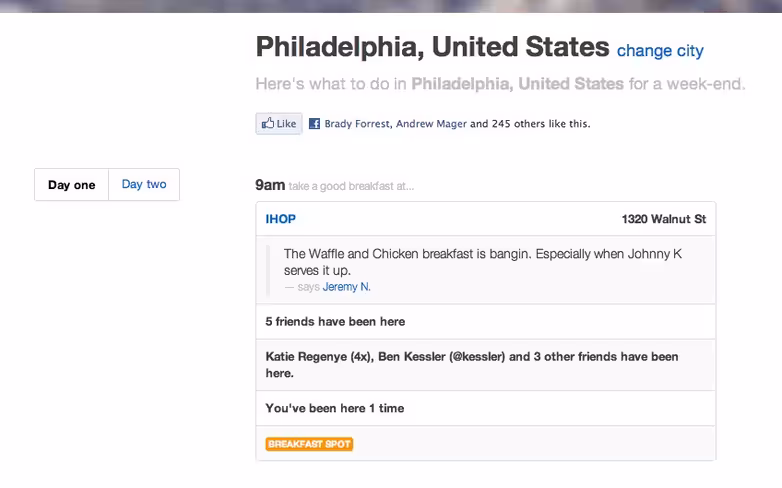
Task: Click the Andrew Mager name link
Action: point(431,124)
